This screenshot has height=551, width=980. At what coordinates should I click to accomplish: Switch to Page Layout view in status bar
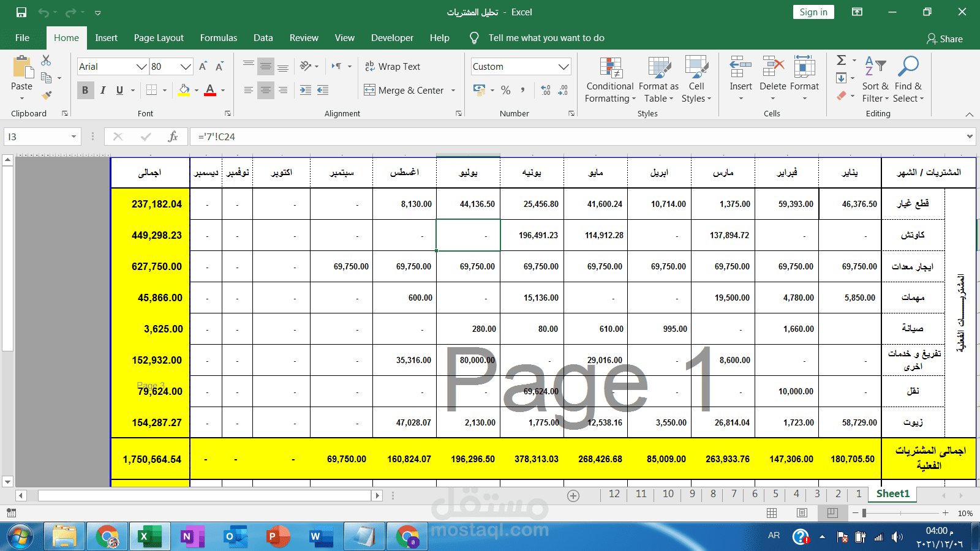click(802, 513)
